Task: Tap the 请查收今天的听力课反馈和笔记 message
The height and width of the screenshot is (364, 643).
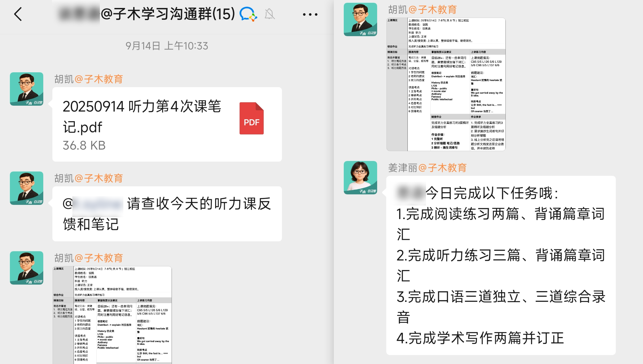Action: pyautogui.click(x=164, y=213)
